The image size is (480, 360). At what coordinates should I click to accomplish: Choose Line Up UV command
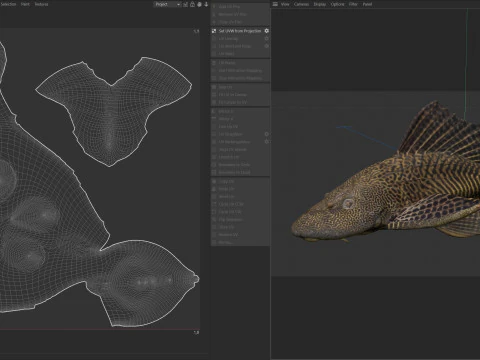[240, 127]
